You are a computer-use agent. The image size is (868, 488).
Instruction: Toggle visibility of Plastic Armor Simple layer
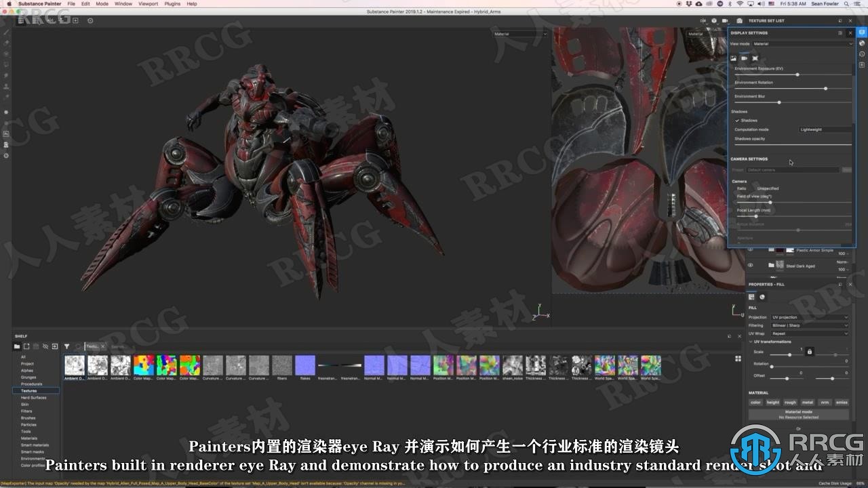coord(750,250)
